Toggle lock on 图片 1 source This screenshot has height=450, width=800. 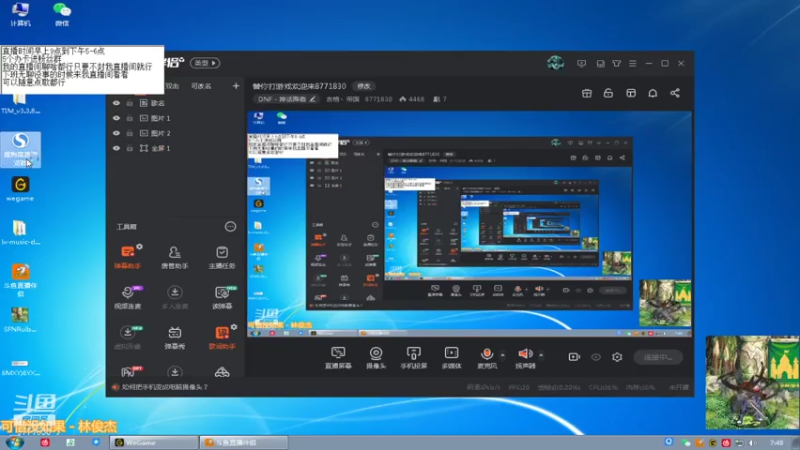point(130,118)
